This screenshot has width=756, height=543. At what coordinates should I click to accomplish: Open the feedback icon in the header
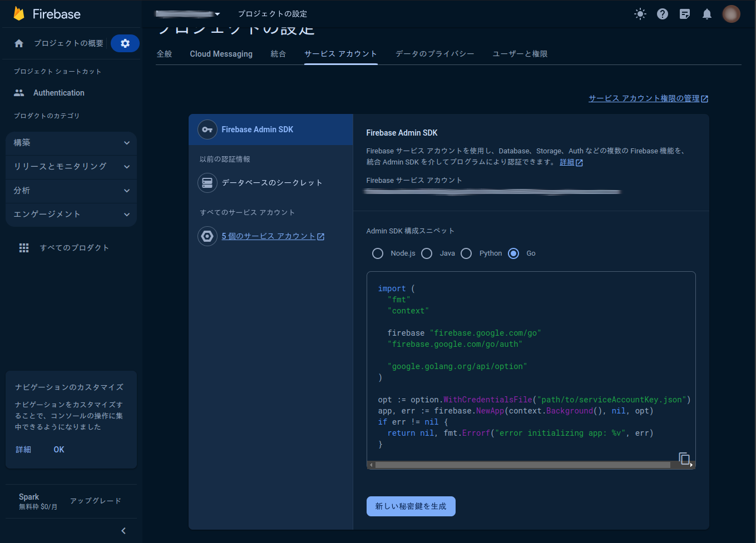click(x=685, y=14)
